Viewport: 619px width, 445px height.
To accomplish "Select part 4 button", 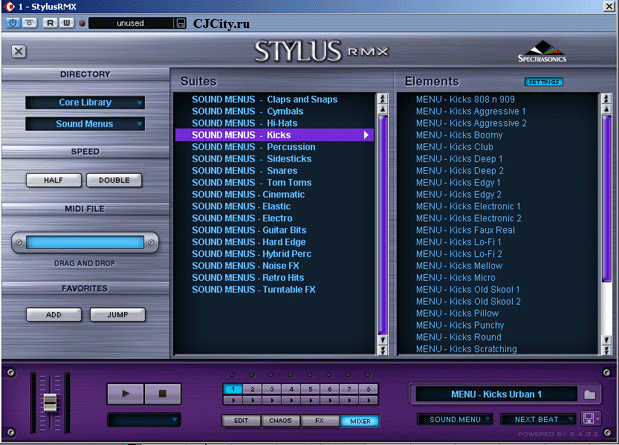I will [x=291, y=389].
